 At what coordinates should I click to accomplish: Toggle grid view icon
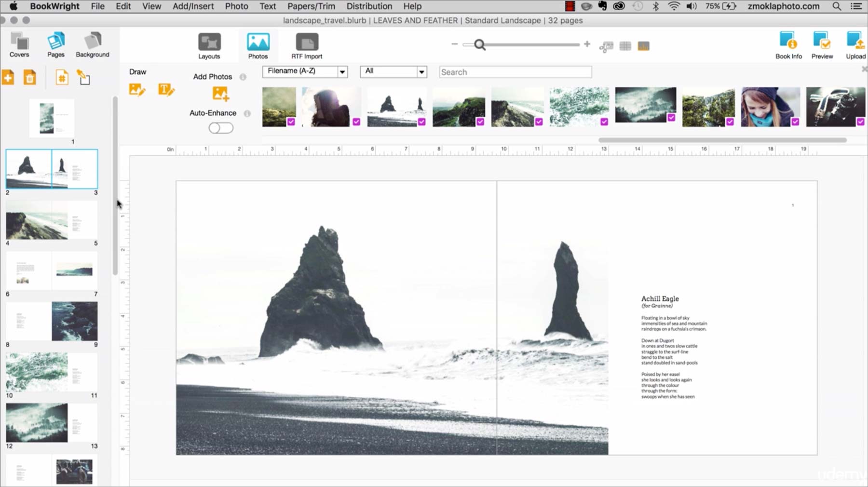tap(625, 46)
